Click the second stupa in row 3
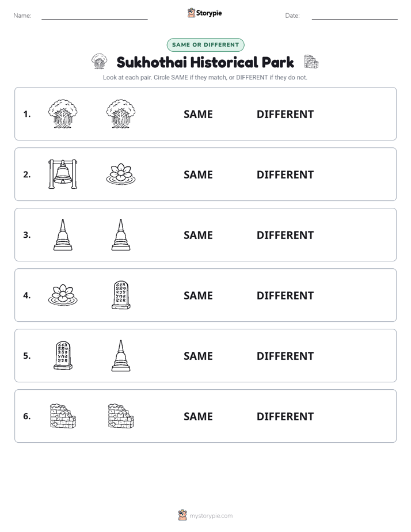The height and width of the screenshot is (532, 411). [121, 235]
